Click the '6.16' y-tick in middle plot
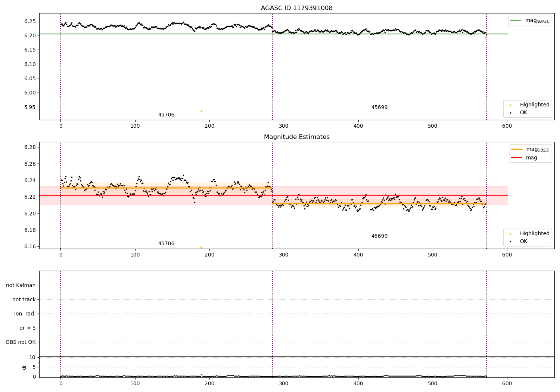The width and height of the screenshot is (560, 392). [30, 247]
